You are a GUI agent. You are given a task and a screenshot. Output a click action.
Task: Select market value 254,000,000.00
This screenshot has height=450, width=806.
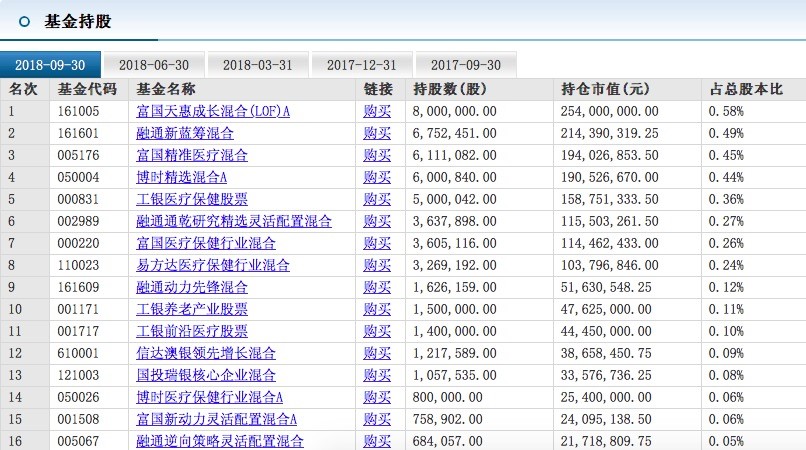[x=610, y=111]
